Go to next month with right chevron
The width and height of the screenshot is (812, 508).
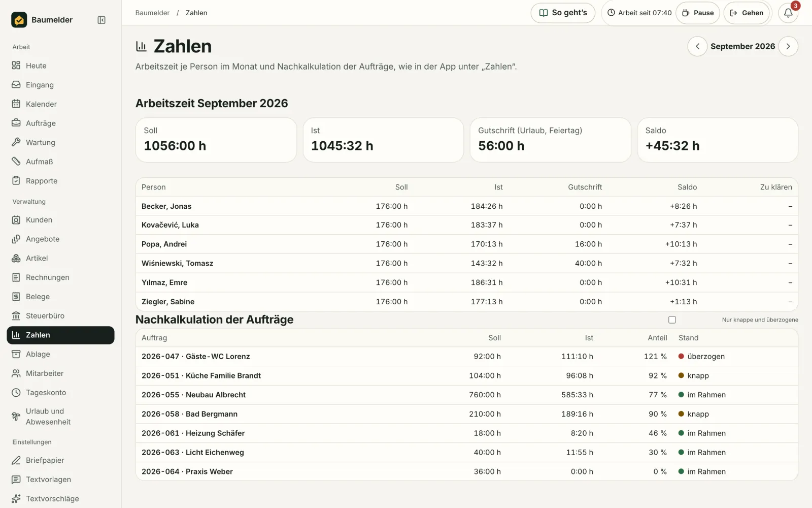[x=788, y=46]
